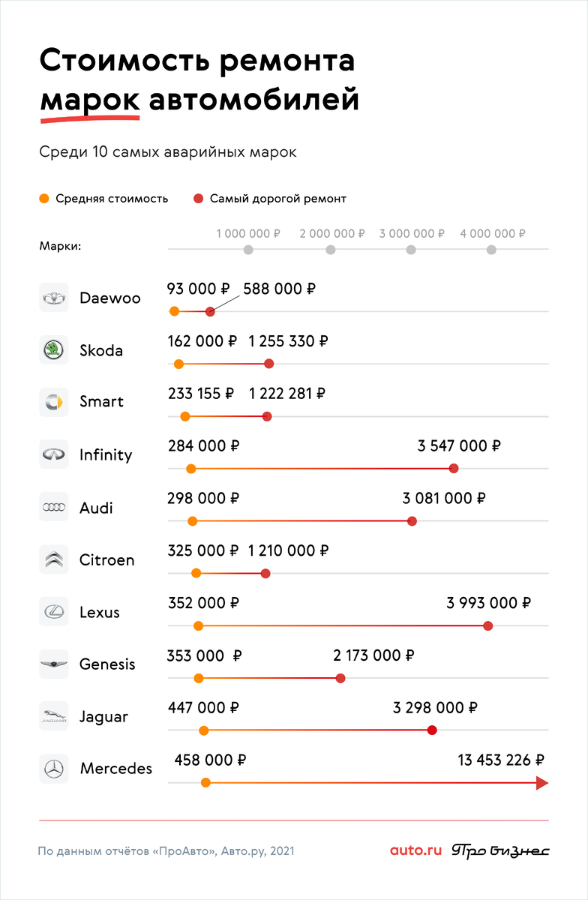Click the Genesis winged logo icon
This screenshot has width=588, height=900.
tap(53, 664)
